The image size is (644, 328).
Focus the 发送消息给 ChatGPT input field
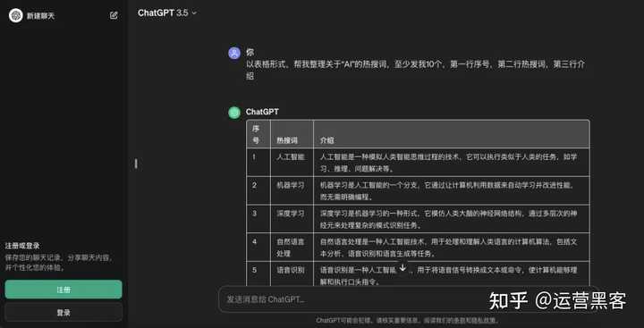pos(353,299)
